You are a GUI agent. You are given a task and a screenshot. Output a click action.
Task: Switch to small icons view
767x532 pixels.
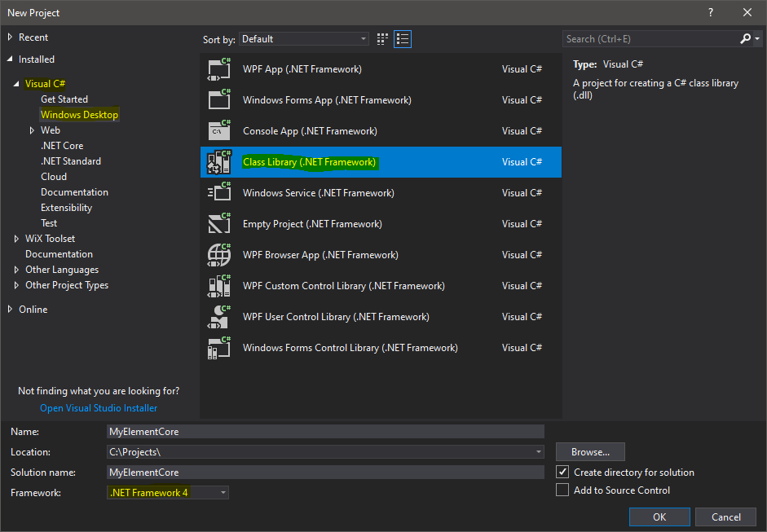pos(383,39)
